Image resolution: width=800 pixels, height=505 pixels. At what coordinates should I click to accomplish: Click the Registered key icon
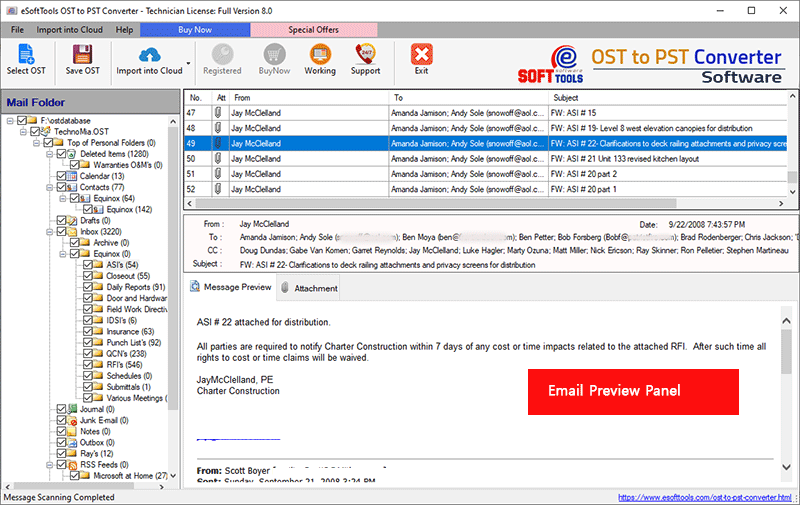tap(222, 54)
